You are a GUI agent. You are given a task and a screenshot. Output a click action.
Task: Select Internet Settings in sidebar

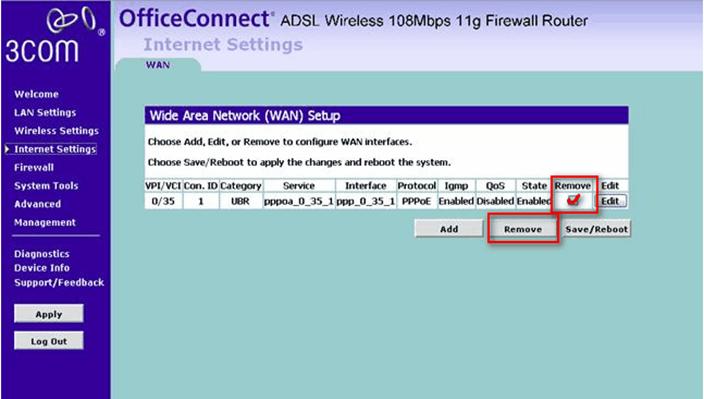click(55, 149)
